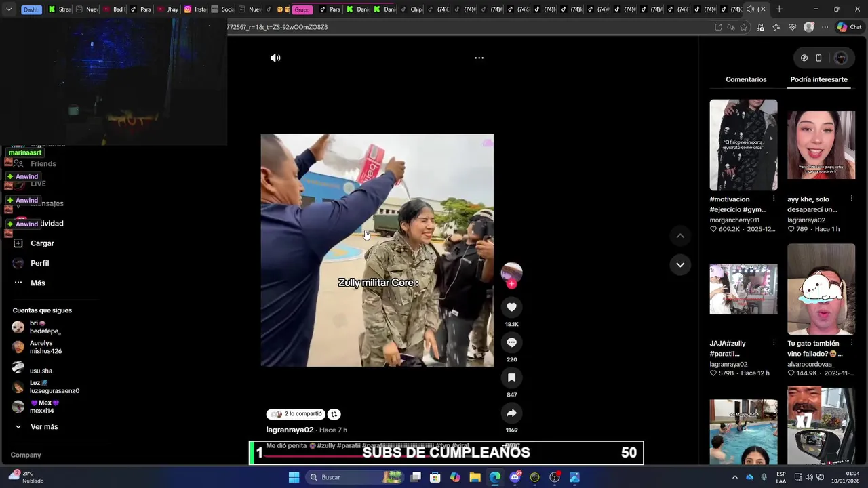Open a new browser tab

(x=779, y=9)
